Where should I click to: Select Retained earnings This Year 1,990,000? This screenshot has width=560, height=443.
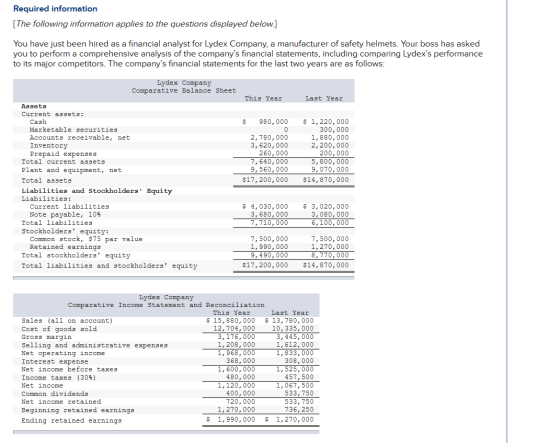(269, 247)
